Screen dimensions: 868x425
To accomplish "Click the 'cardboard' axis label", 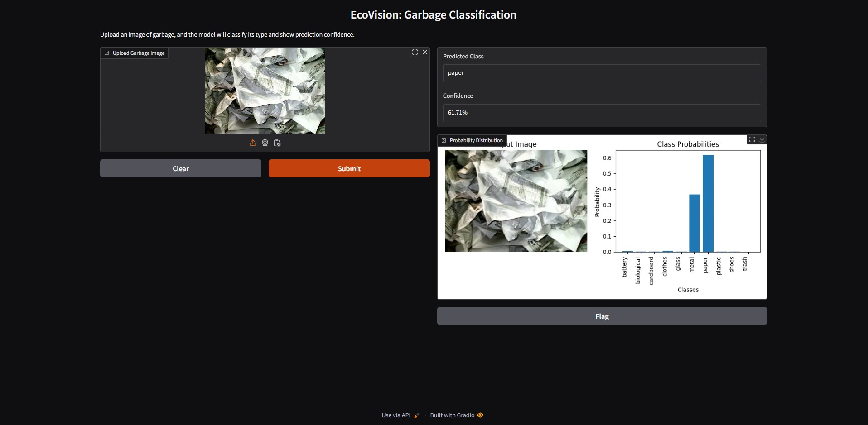I will click(651, 271).
